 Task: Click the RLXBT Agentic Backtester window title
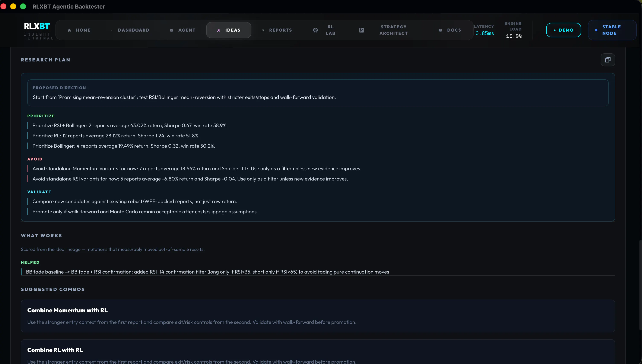click(69, 6)
